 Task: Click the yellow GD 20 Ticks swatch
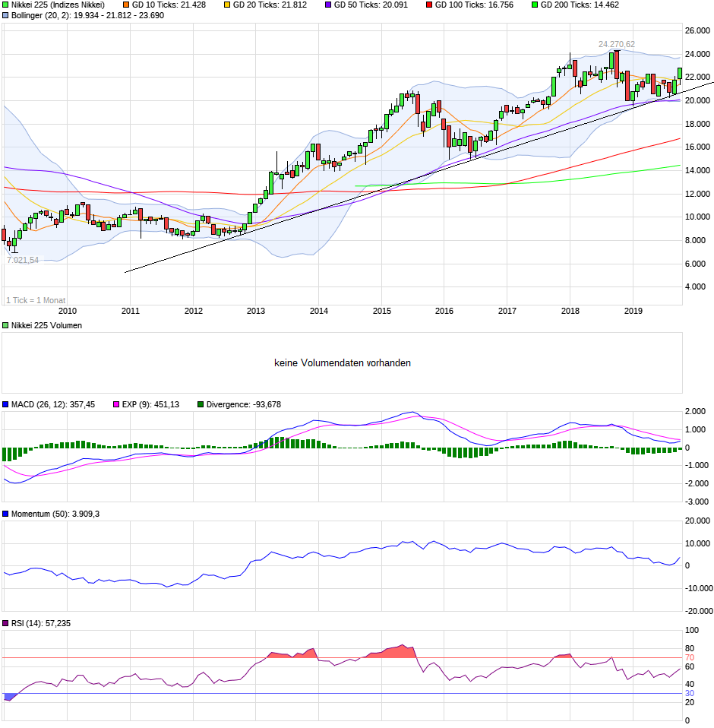[x=227, y=5]
